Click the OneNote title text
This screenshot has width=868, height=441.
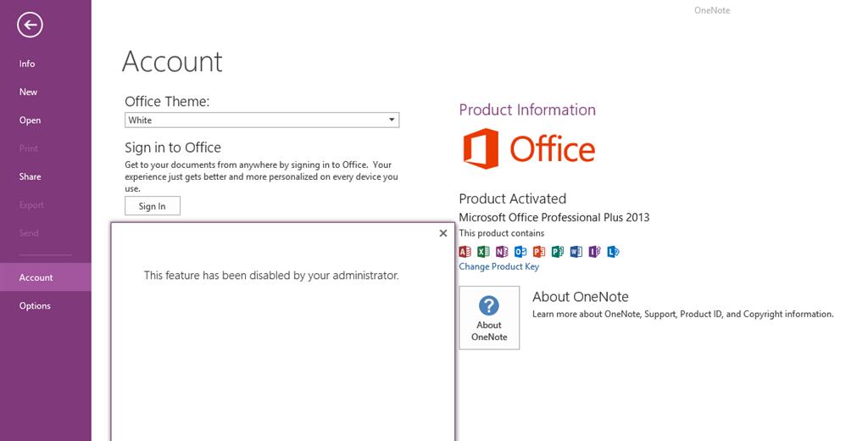coord(712,10)
